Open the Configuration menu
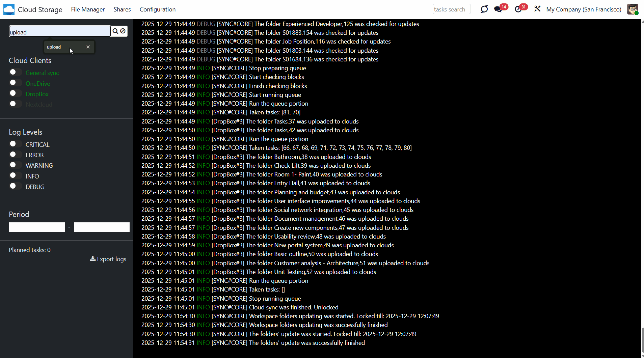Image resolution: width=644 pixels, height=358 pixels. point(158,9)
